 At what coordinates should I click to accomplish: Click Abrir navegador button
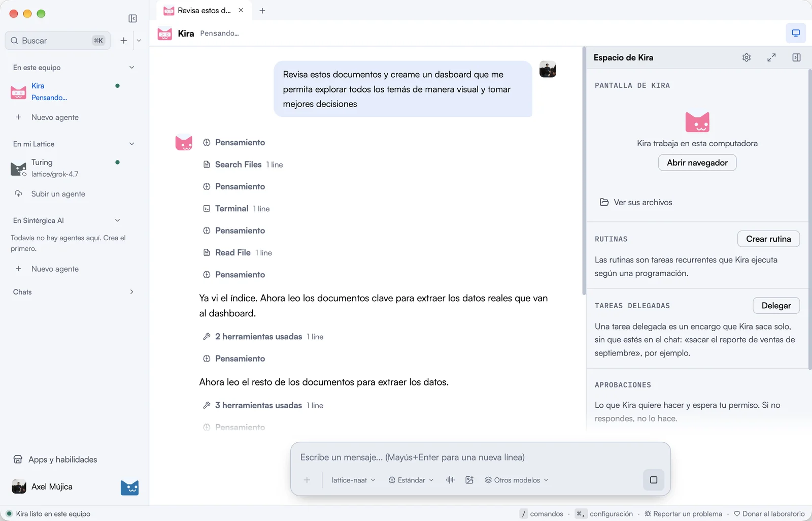tap(697, 162)
